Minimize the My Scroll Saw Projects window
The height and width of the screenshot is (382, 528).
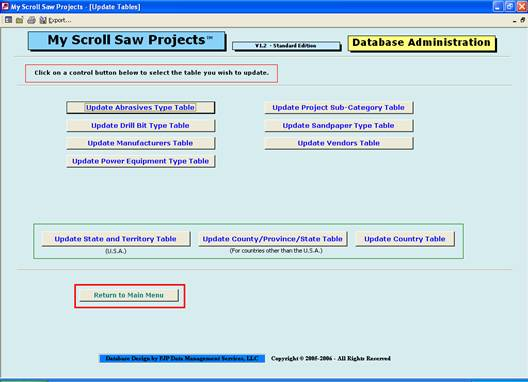[498, 6]
